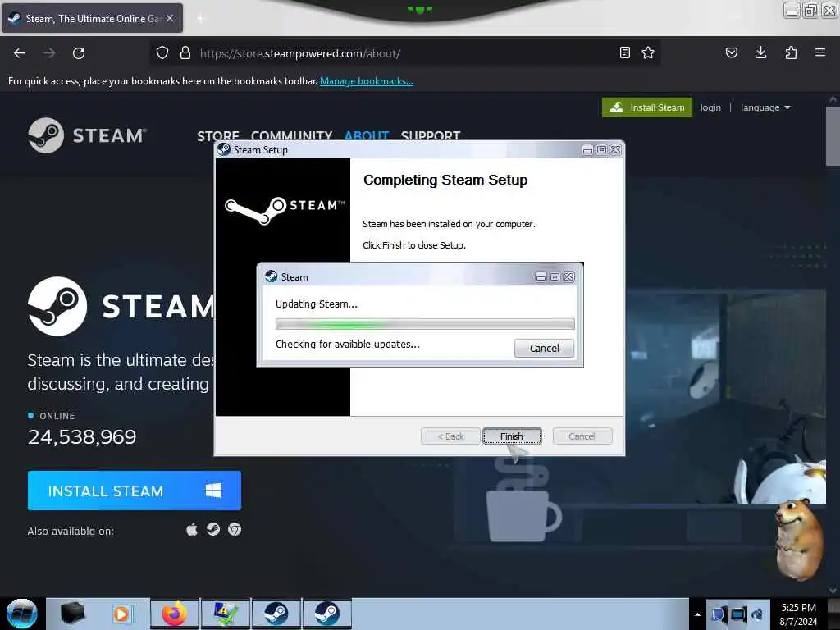Click the online player count 24,538,969
840x630 pixels.
tap(82, 437)
